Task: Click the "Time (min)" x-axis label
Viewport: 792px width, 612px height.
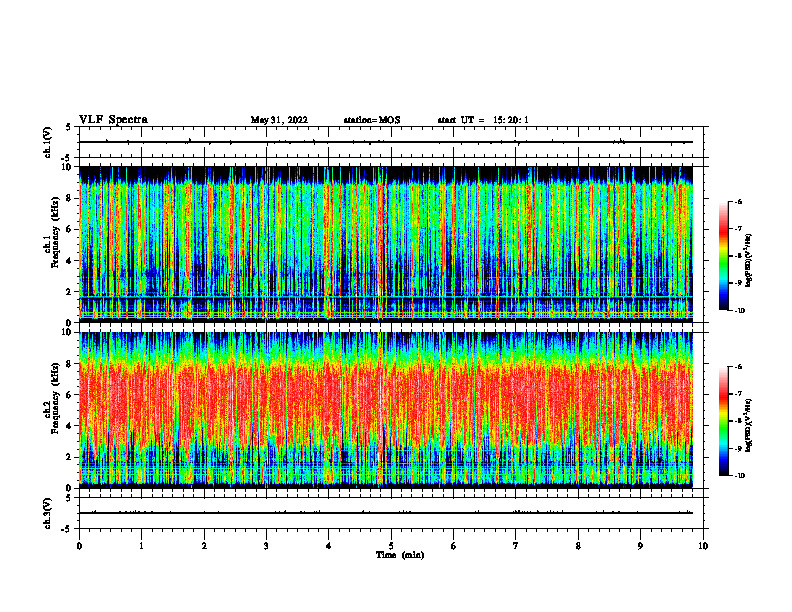Action: [x=400, y=555]
